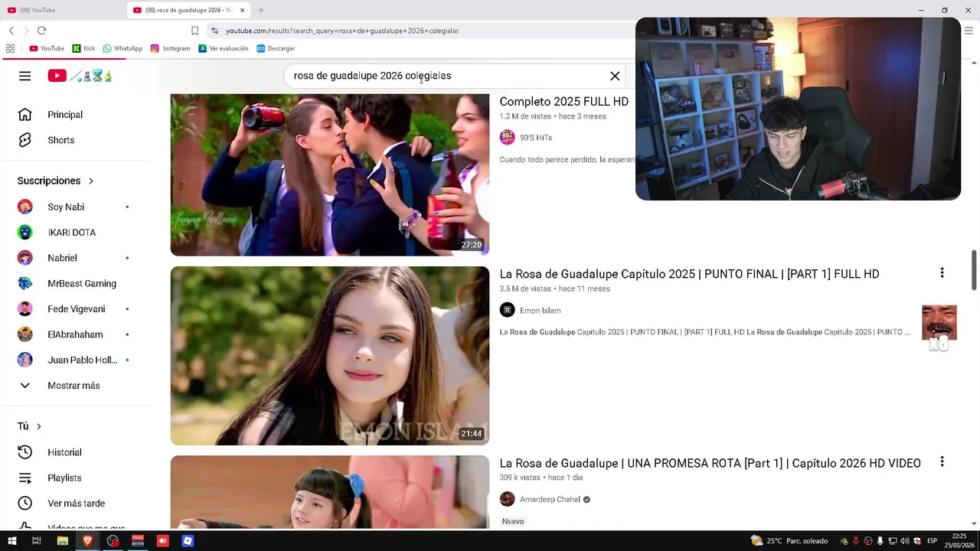Open the ElAbrahaham subscription

tap(77, 334)
